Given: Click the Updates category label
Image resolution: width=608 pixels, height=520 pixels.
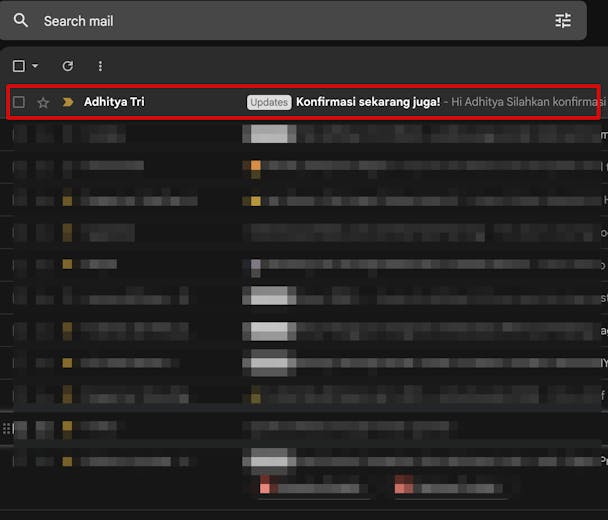Looking at the screenshot, I should 269,102.
